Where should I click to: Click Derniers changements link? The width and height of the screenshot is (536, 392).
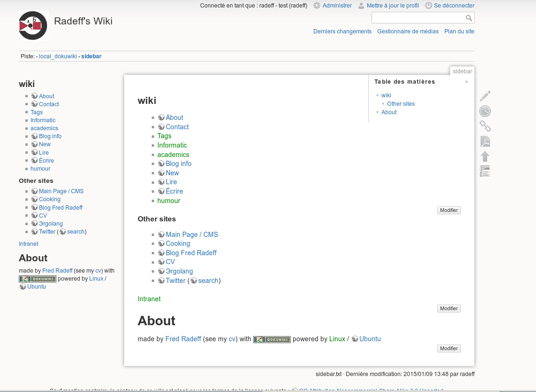pos(342,31)
